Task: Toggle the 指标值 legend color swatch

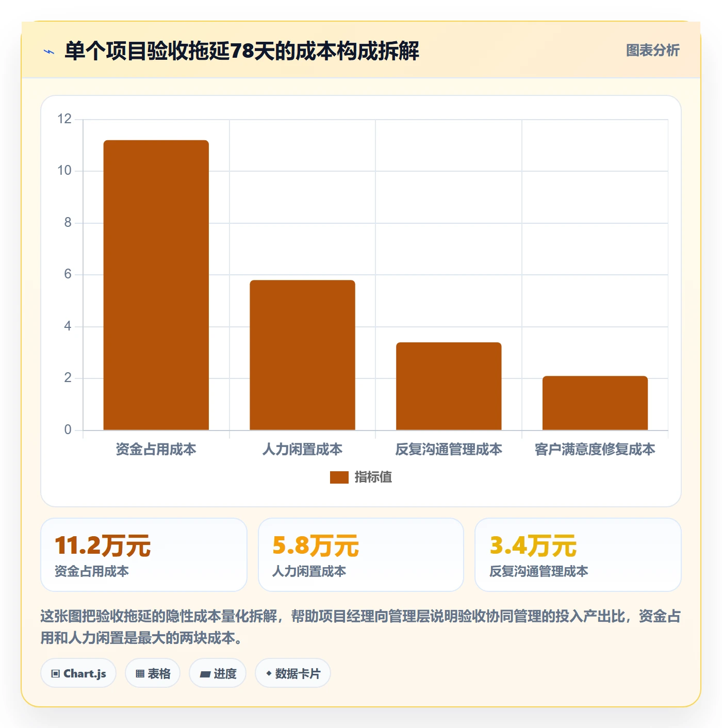Action: click(x=339, y=477)
